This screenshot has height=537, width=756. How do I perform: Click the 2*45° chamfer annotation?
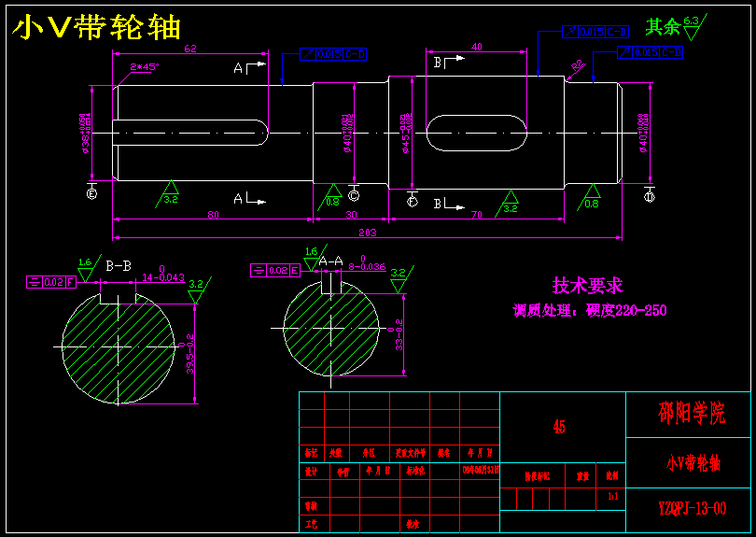(x=145, y=66)
